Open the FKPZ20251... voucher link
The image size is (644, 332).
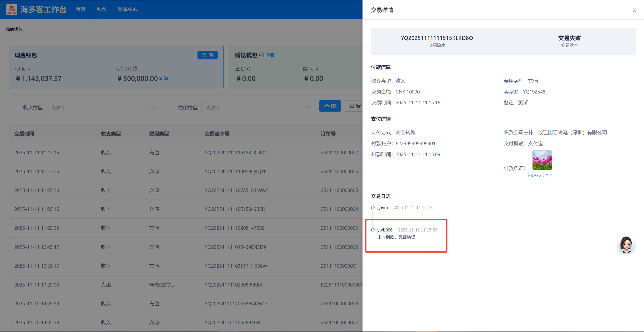[542, 175]
